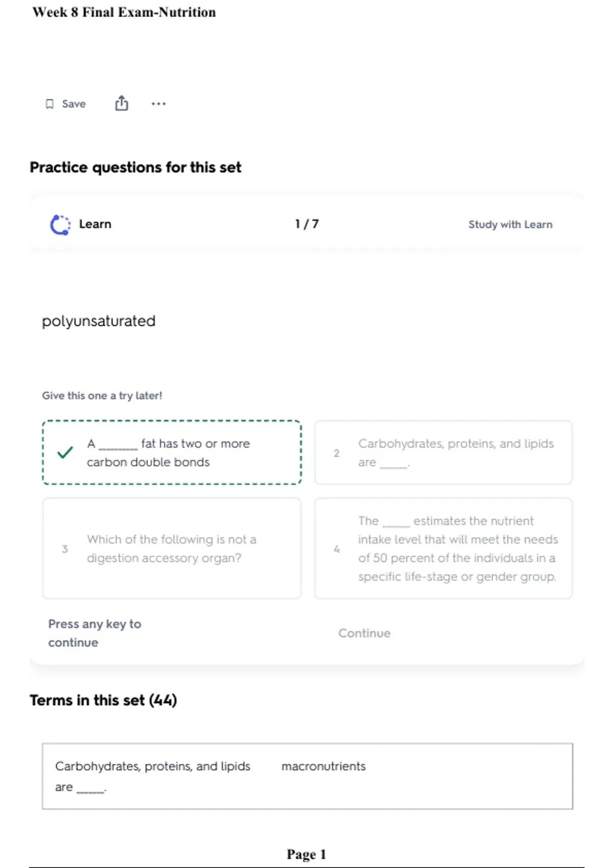613x868 pixels.
Task: Click the number 3 badge on option
Action: pyautogui.click(x=65, y=549)
